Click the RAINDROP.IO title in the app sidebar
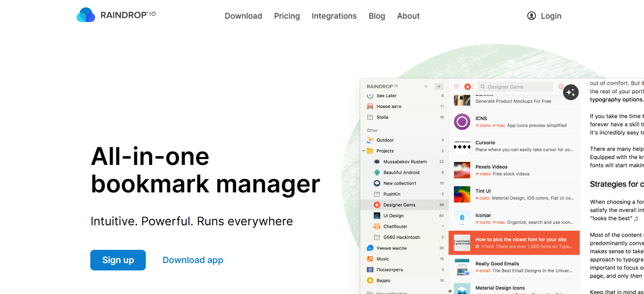 382,86
